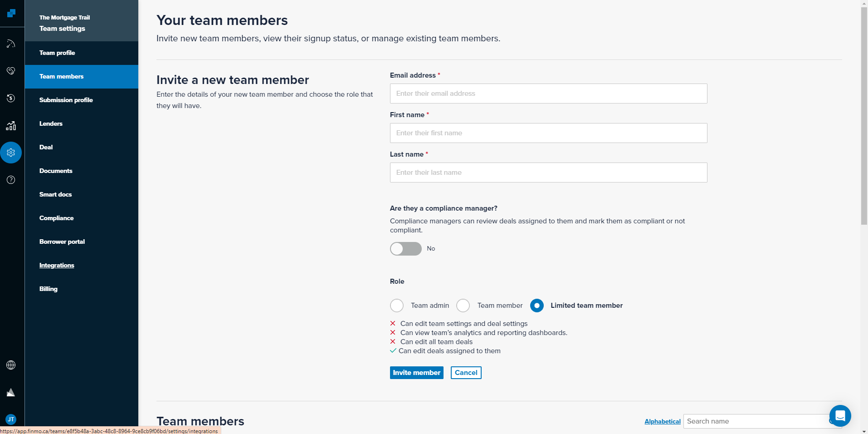Choose Limited team member radio option
868x434 pixels.
(537, 306)
